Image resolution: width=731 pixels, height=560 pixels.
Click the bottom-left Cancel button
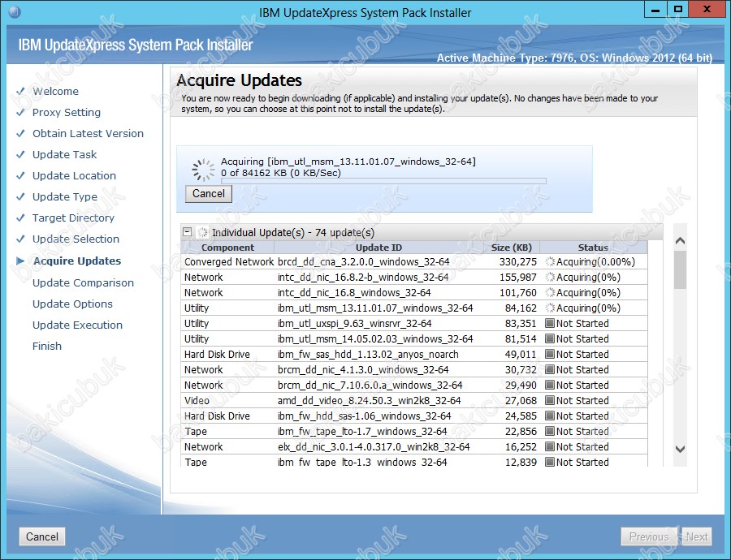pyautogui.click(x=42, y=536)
